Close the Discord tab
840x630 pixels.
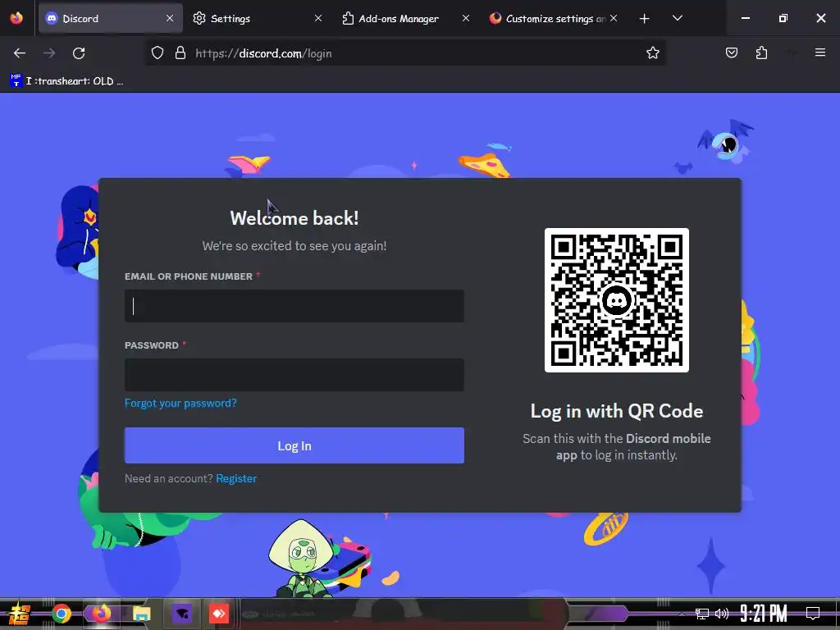coord(169,18)
